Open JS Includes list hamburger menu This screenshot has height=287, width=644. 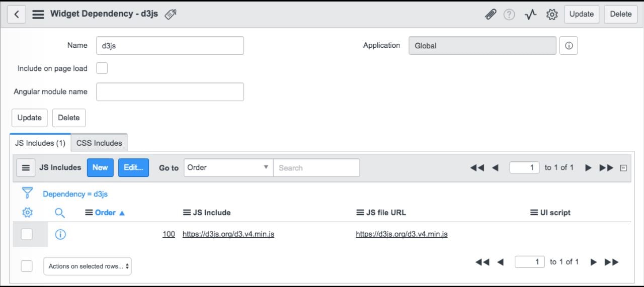[x=26, y=168]
